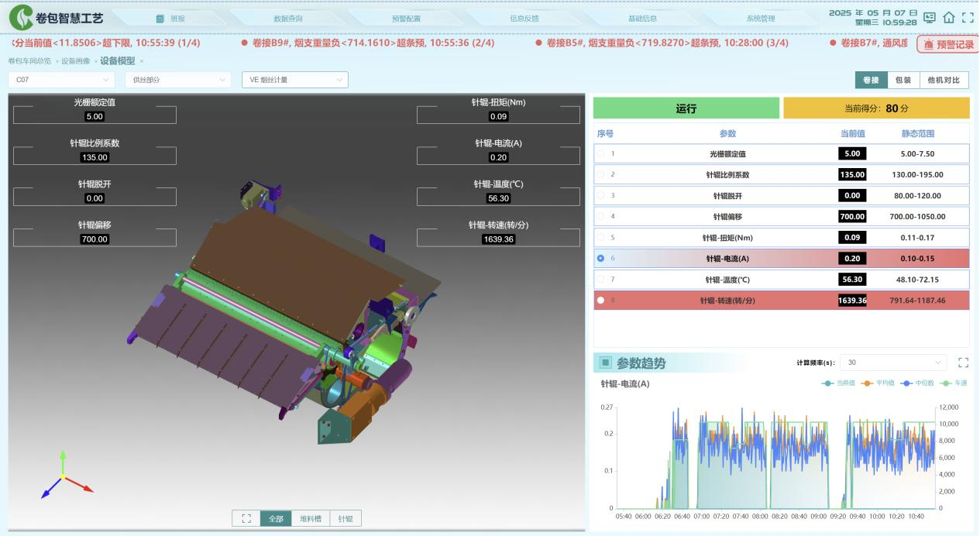Expand trend chart with its fullscreen icon
This screenshot has height=536, width=980.
point(963,362)
